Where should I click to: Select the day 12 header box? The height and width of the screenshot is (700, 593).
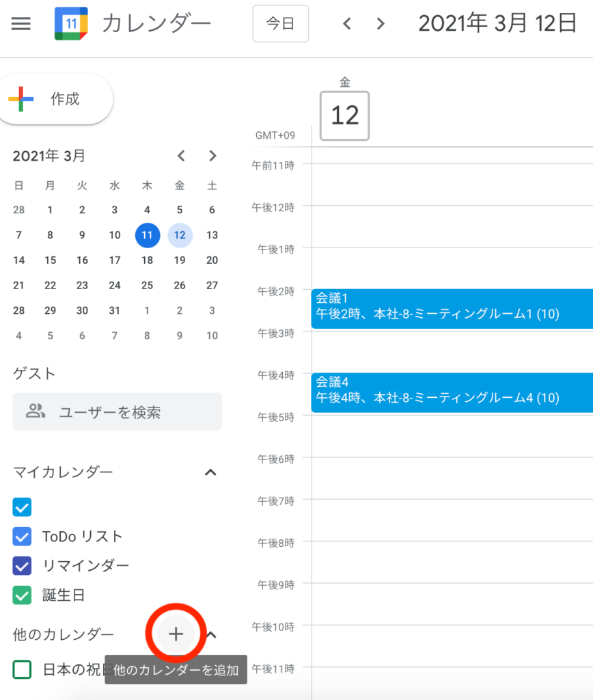pos(344,116)
